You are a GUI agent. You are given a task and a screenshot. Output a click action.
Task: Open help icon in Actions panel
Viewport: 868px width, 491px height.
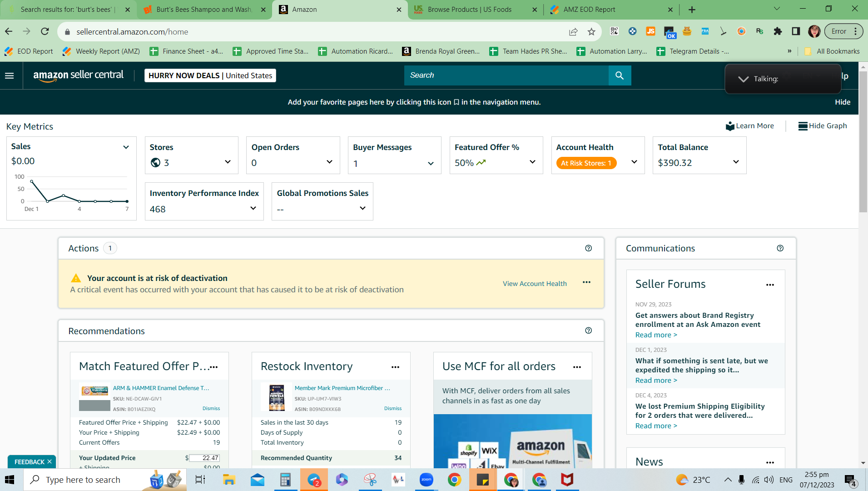pos(589,248)
